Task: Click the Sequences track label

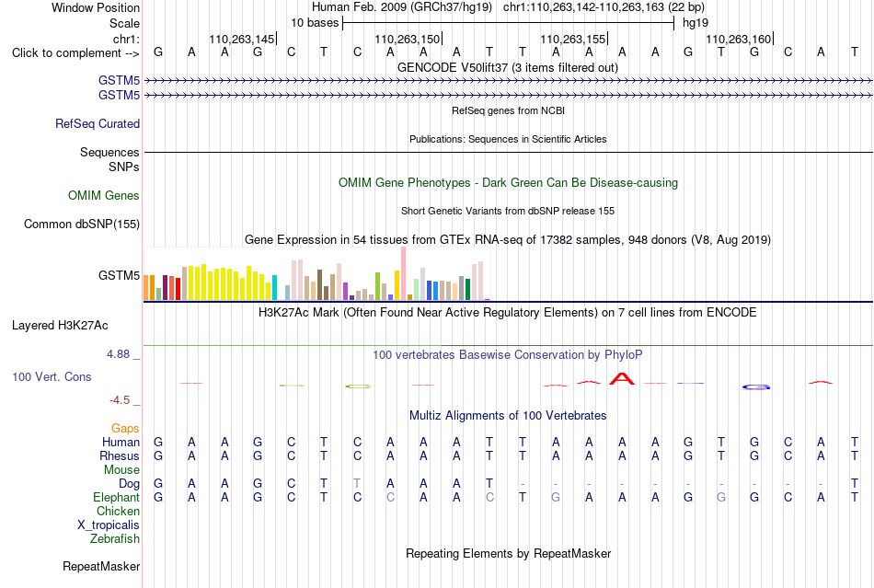Action: 109,152
